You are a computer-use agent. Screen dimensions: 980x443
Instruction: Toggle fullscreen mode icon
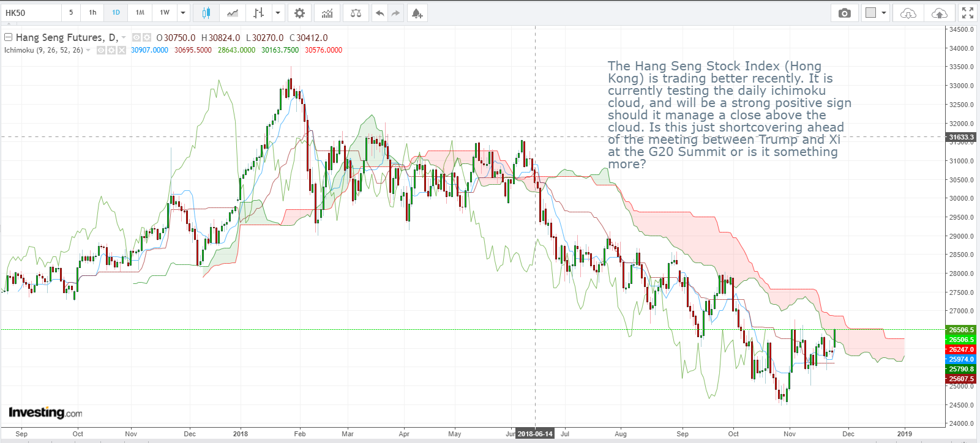coord(967,13)
